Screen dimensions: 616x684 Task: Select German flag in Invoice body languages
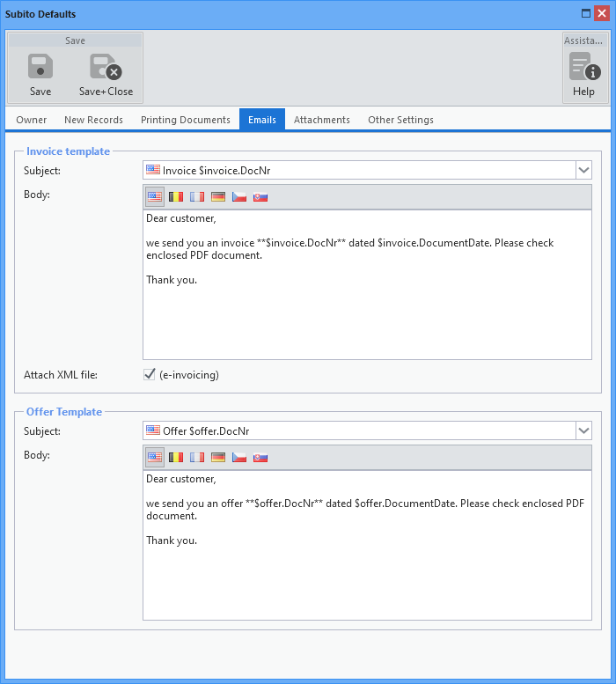218,196
